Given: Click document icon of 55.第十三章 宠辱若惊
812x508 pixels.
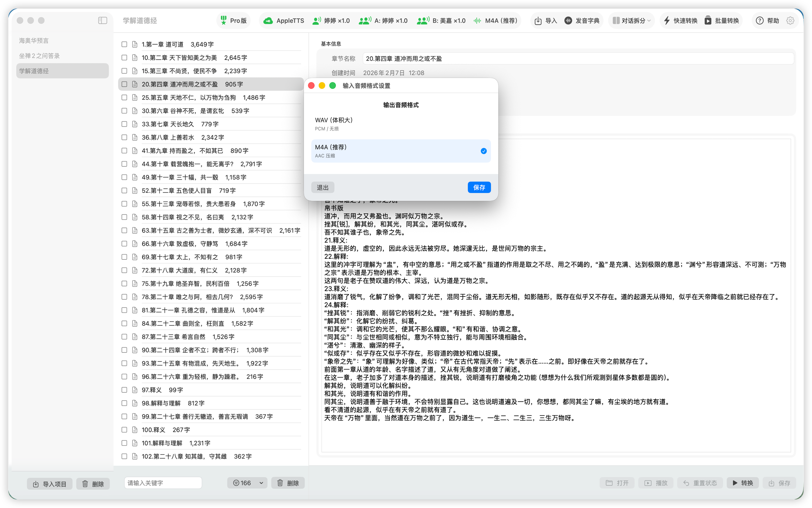Looking at the screenshot, I should pyautogui.click(x=135, y=204).
